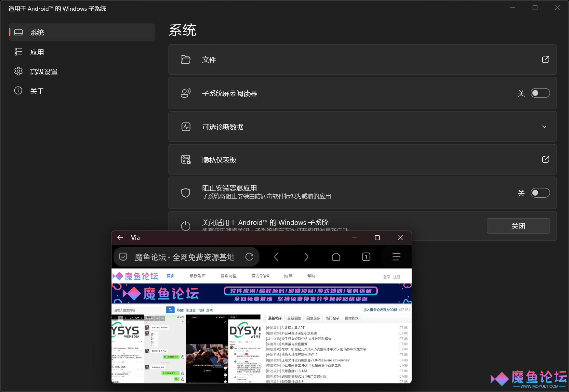The width and height of the screenshot is (569, 392).
Task: Open the 文件 (Files) folder icon
Action: pyautogui.click(x=186, y=60)
